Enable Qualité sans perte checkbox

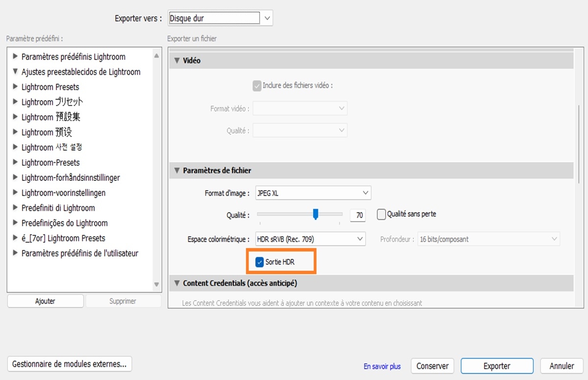pyautogui.click(x=382, y=214)
